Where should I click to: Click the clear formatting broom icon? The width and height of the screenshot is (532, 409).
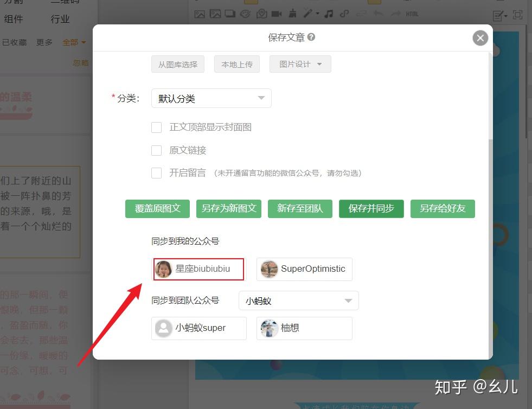point(292,14)
